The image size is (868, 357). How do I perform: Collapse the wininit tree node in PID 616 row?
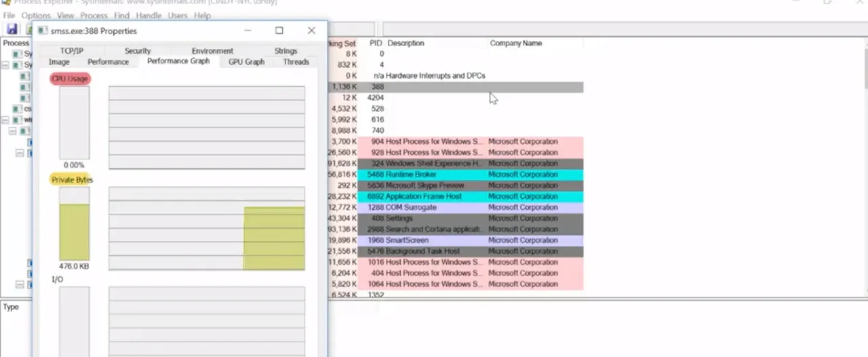[5, 119]
